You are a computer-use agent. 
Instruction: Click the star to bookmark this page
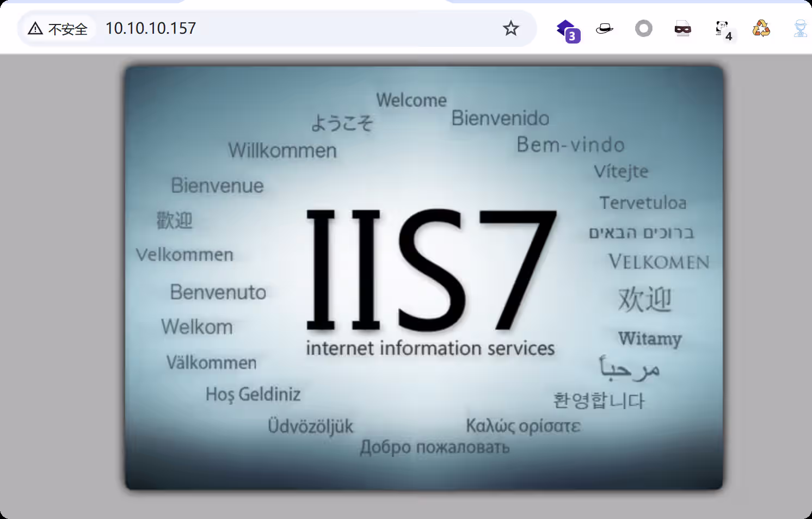click(x=510, y=28)
